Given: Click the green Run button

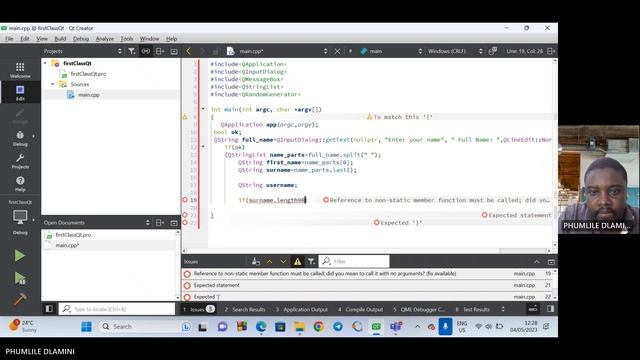Looking at the screenshot, I should tap(20, 256).
